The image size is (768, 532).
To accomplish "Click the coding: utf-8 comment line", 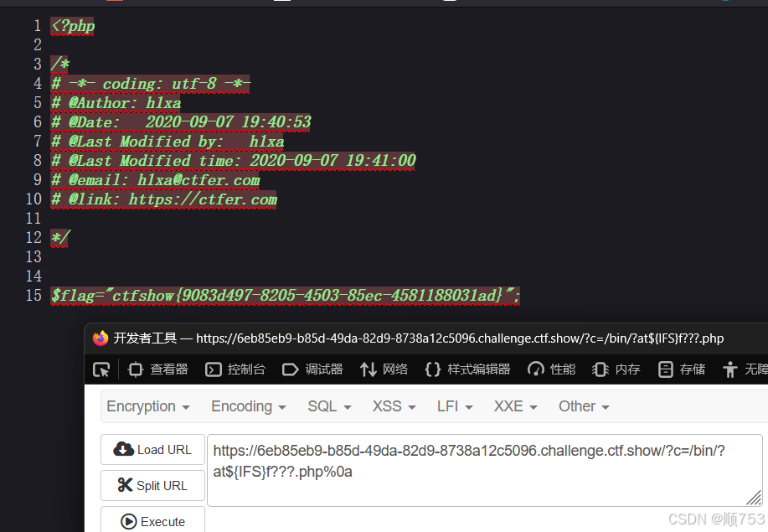I will click(151, 84).
